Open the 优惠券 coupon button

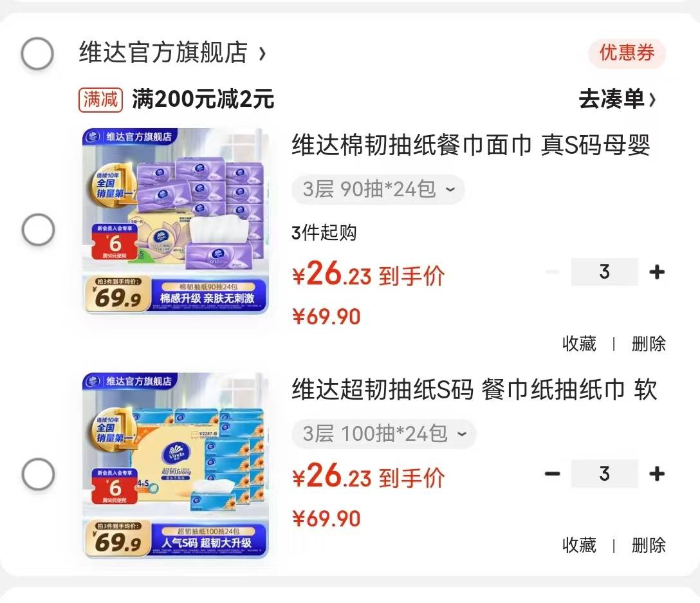[627, 53]
